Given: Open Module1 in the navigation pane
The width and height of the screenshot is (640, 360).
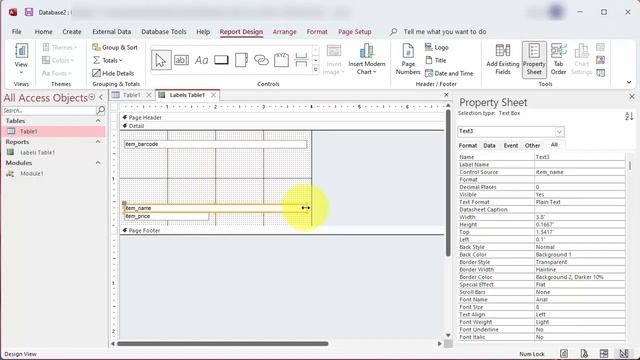Looking at the screenshot, I should click(x=32, y=173).
